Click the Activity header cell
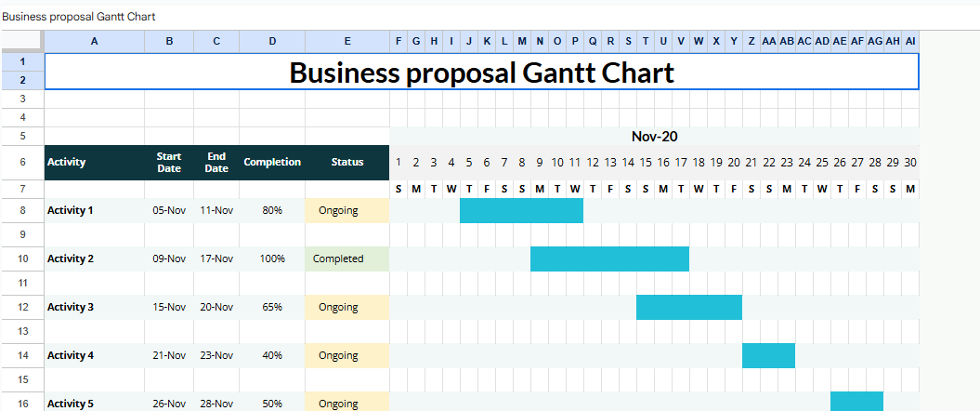Image resolution: width=980 pixels, height=411 pixels. tap(94, 162)
